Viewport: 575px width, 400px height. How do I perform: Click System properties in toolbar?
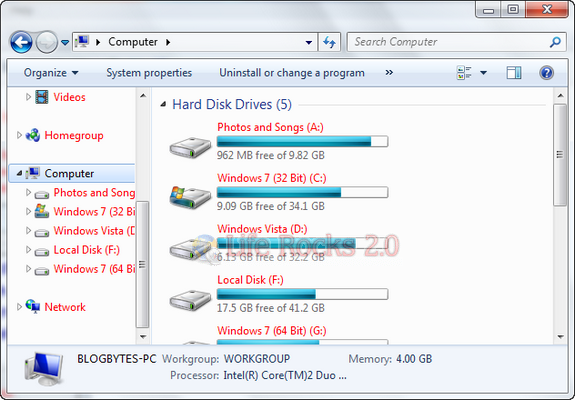point(149,73)
